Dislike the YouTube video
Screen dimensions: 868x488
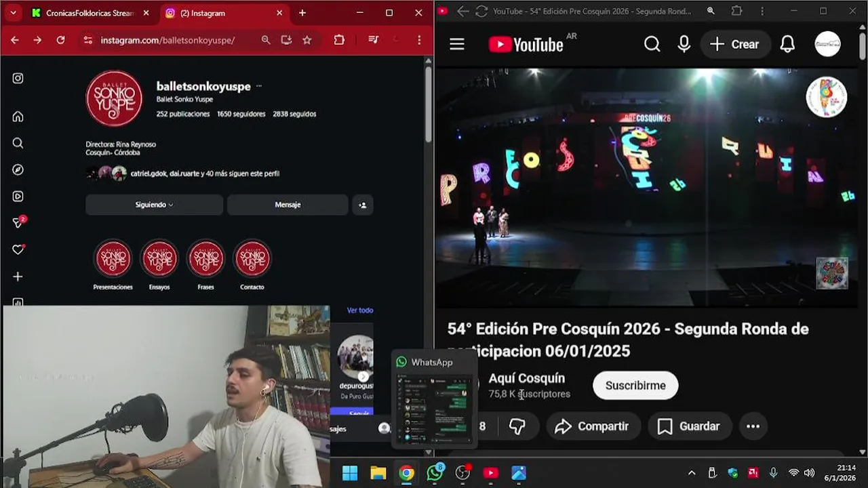(x=517, y=426)
